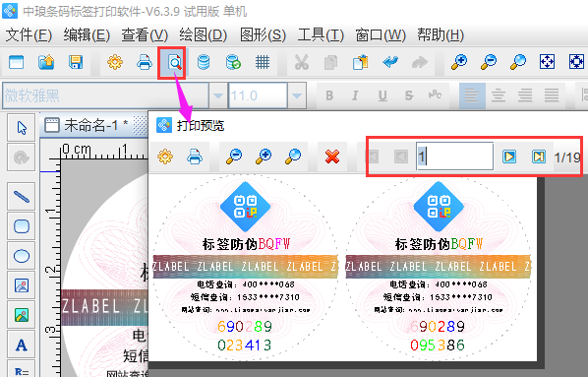Click the character spacing abc icon
This screenshot has height=377, width=588.
tap(435, 95)
